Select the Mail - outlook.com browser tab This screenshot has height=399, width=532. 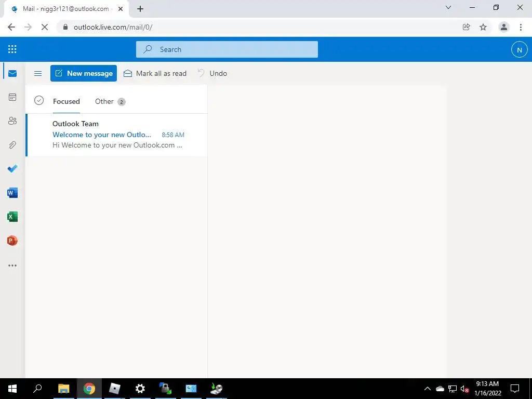coord(66,9)
